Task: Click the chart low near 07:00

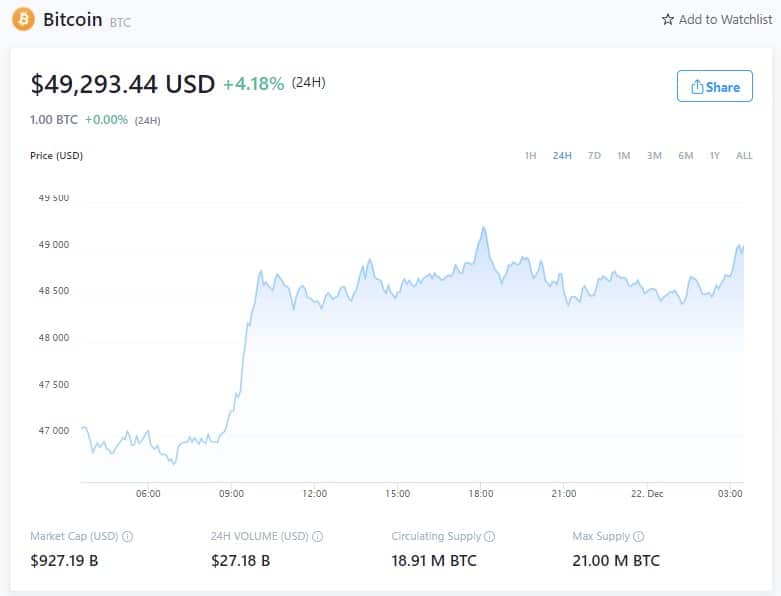Action: point(174,463)
